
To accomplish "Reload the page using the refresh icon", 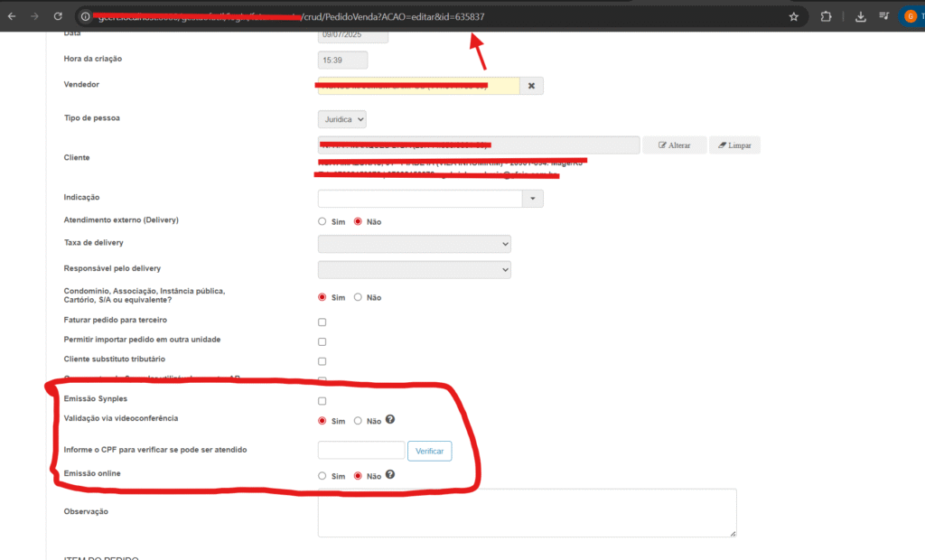I will (x=58, y=16).
